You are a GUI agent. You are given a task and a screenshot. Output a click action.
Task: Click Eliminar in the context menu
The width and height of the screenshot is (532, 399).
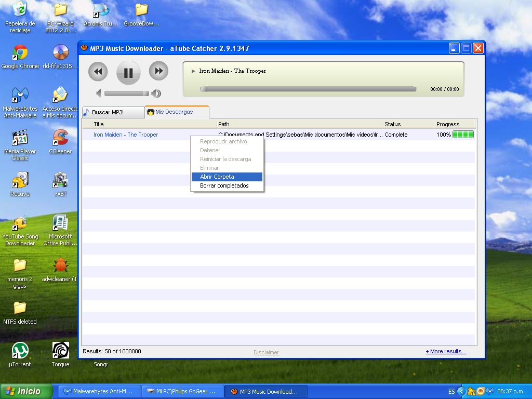227,168
